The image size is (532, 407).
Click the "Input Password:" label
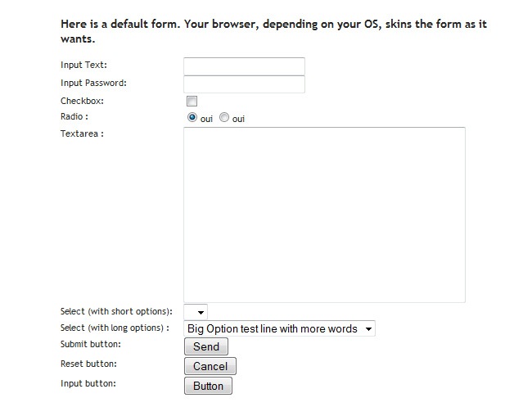pyautogui.click(x=93, y=83)
